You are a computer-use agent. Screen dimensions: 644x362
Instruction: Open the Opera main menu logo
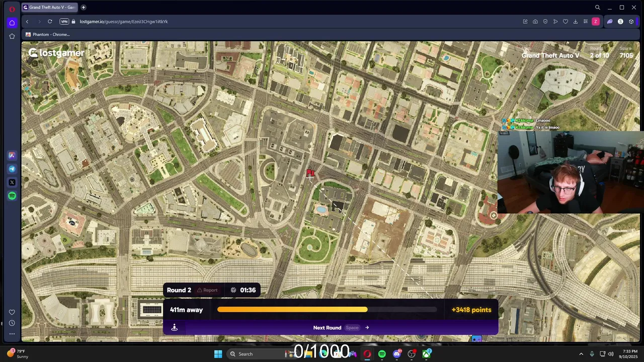(12, 9)
